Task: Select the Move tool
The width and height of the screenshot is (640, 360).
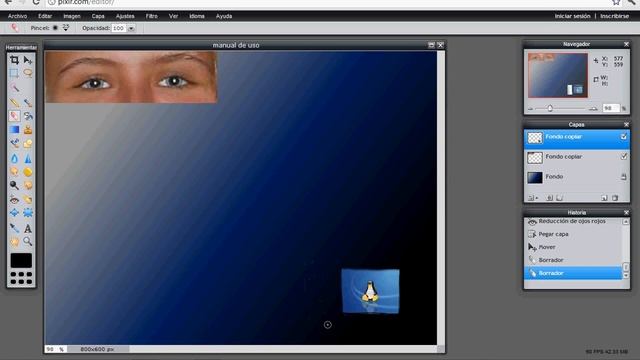Action: 28,60
